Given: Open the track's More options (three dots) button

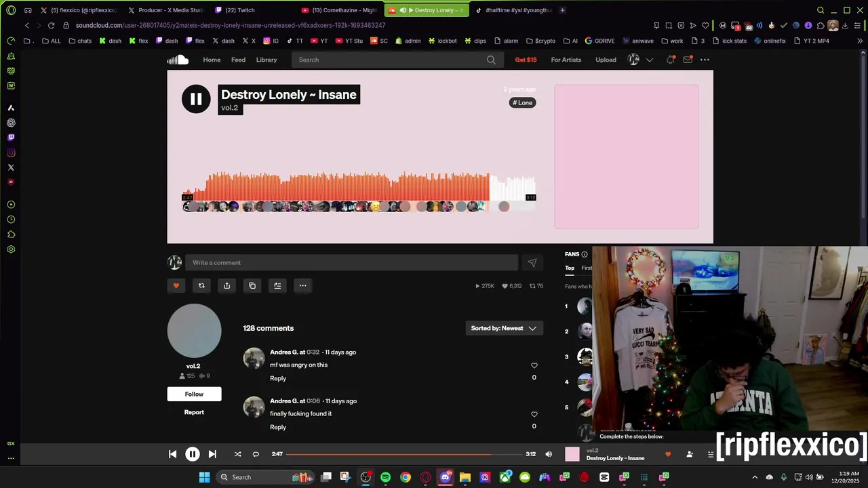Looking at the screenshot, I should click(x=303, y=285).
